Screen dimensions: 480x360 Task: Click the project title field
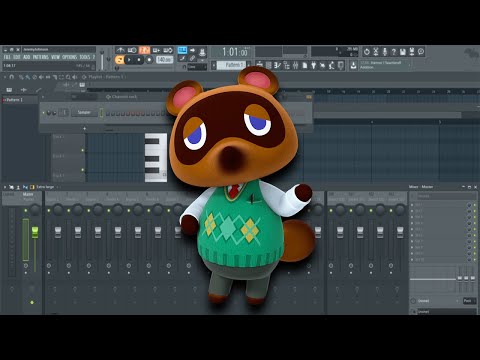click(59, 49)
